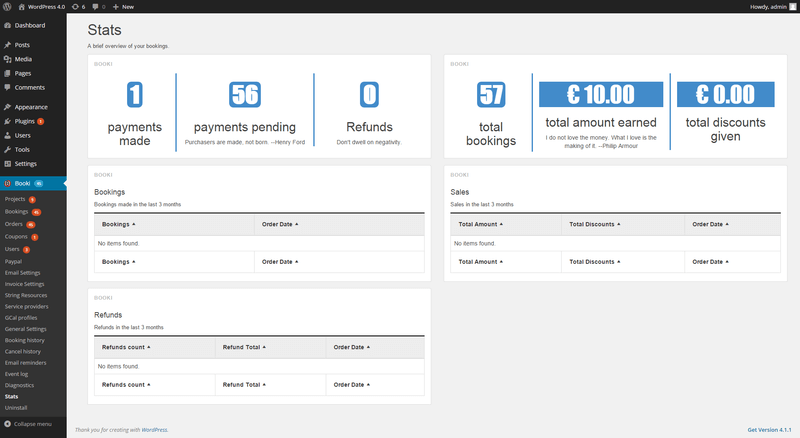The image size is (800, 438).
Task: Click the Get Version 4.1.1 link
Action: [x=770, y=429]
